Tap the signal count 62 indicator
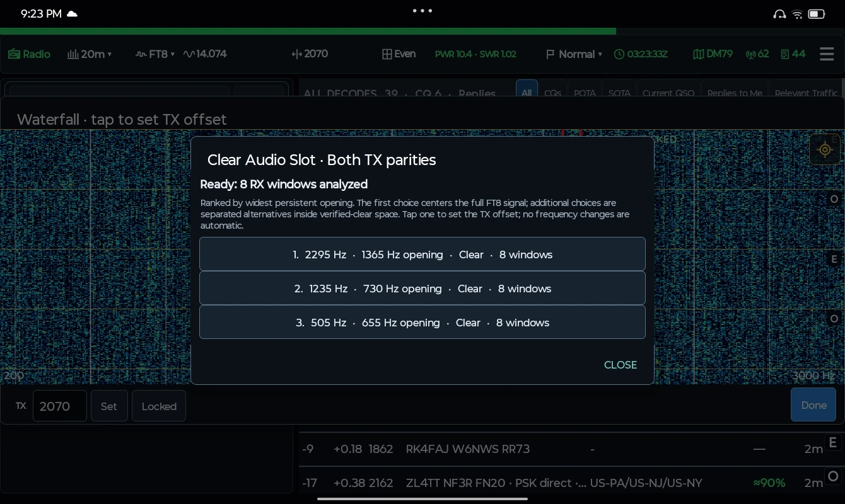Screen dimensions: 845x504 pyautogui.click(x=757, y=54)
